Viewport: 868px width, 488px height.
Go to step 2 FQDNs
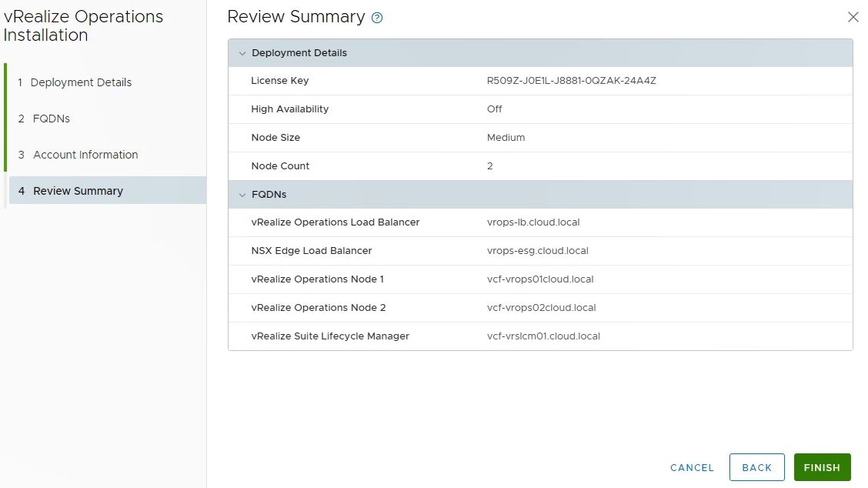point(52,119)
